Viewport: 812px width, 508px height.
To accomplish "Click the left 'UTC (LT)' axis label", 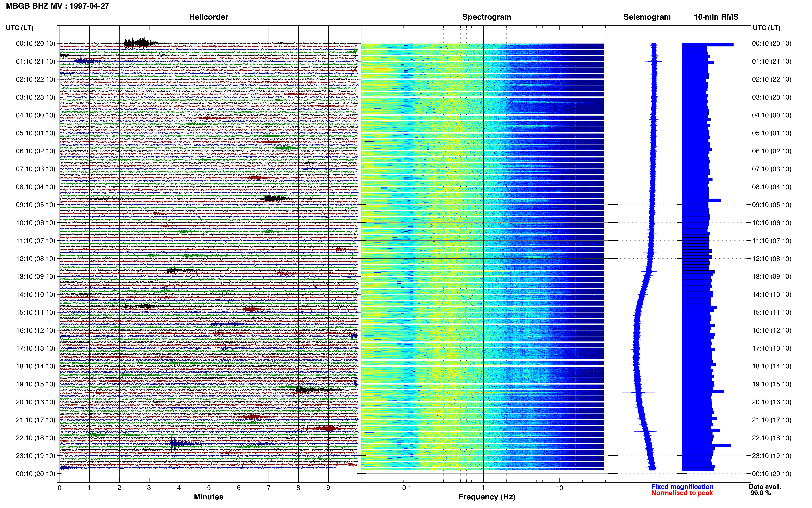I will (19, 28).
